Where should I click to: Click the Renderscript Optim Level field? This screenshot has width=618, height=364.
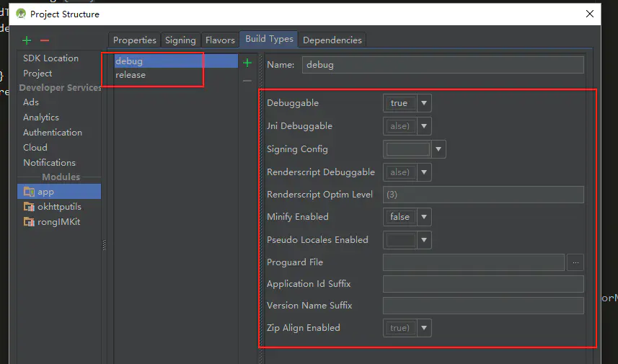(483, 195)
